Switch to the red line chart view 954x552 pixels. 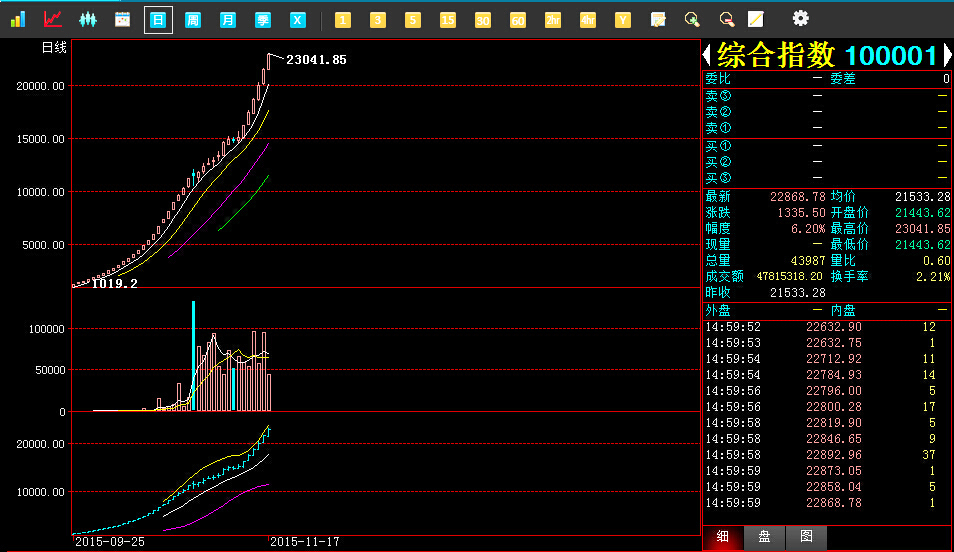click(53, 19)
